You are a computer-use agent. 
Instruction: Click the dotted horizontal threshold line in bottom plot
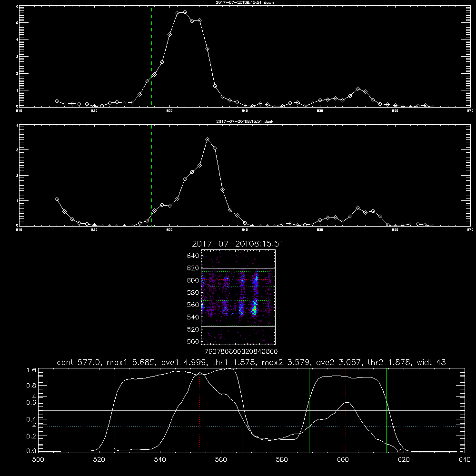tap(252, 426)
